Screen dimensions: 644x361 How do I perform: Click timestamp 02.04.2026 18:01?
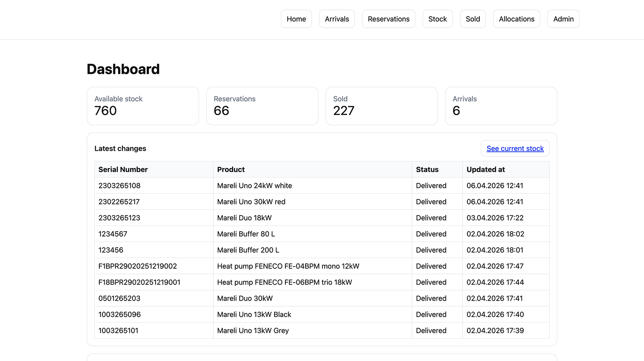495,250
